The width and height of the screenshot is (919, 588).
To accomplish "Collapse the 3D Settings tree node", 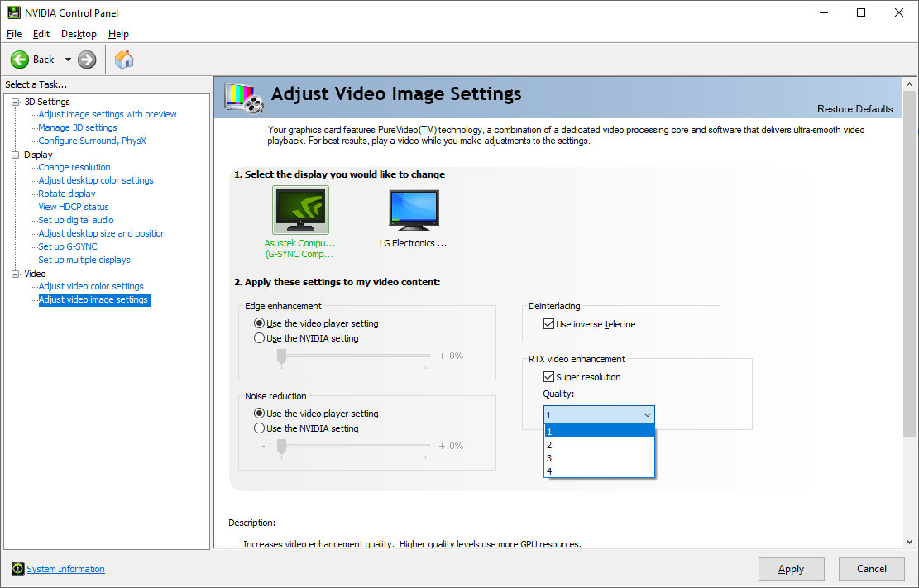I will pos(15,102).
